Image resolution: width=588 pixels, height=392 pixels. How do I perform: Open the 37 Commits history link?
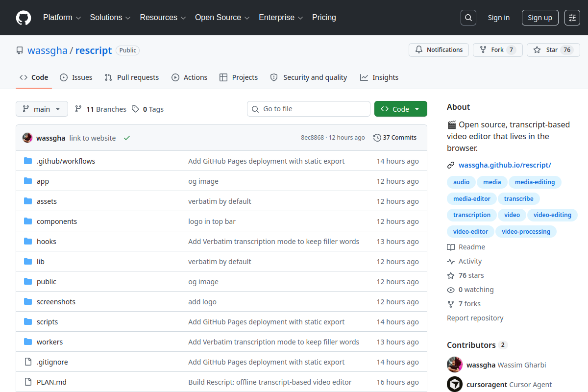coord(395,138)
